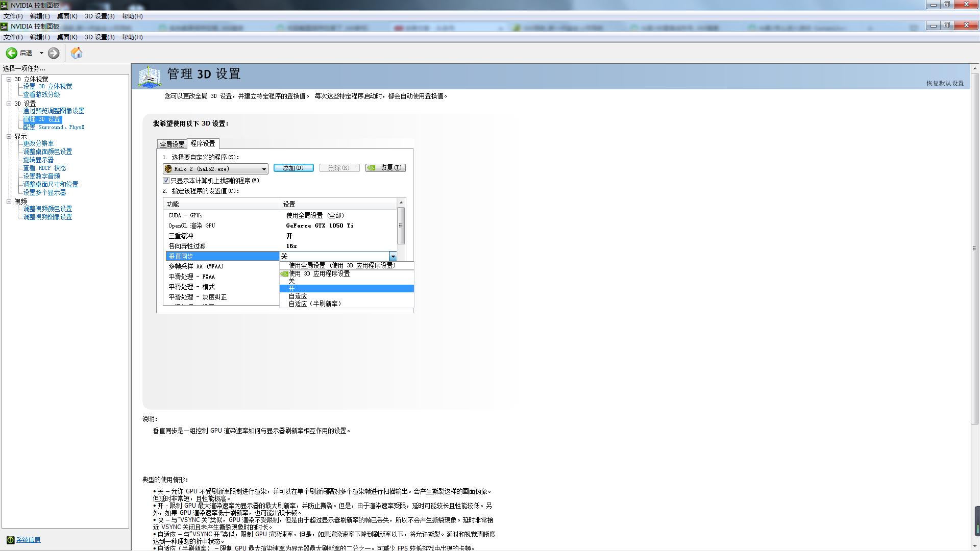Click the 系统信息 icon at bottom left
This screenshot has width=980, height=551.
pos(10,539)
